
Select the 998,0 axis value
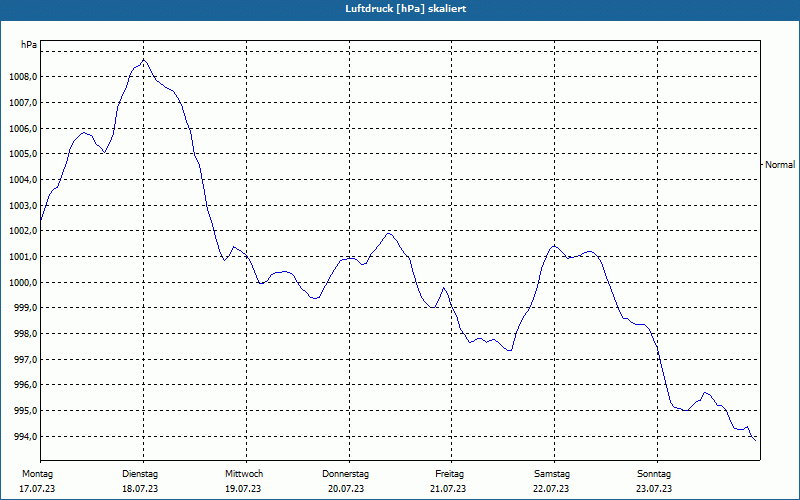click(25, 334)
